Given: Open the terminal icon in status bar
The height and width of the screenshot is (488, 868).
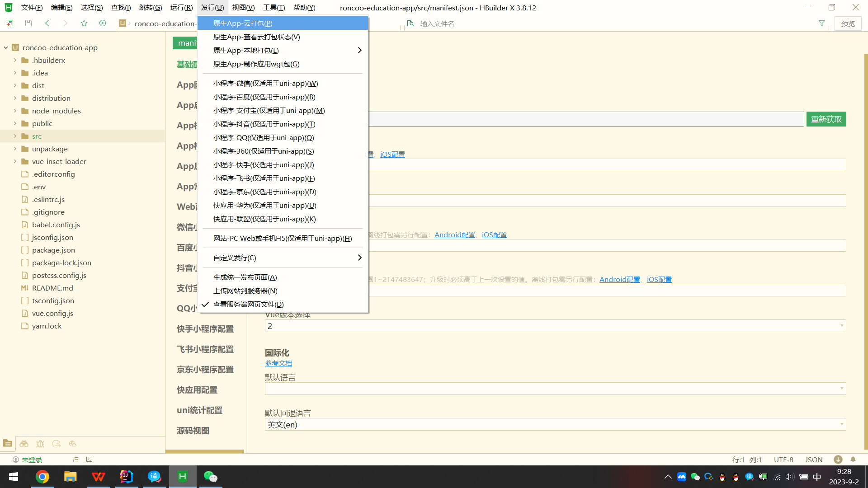Looking at the screenshot, I should 90,460.
